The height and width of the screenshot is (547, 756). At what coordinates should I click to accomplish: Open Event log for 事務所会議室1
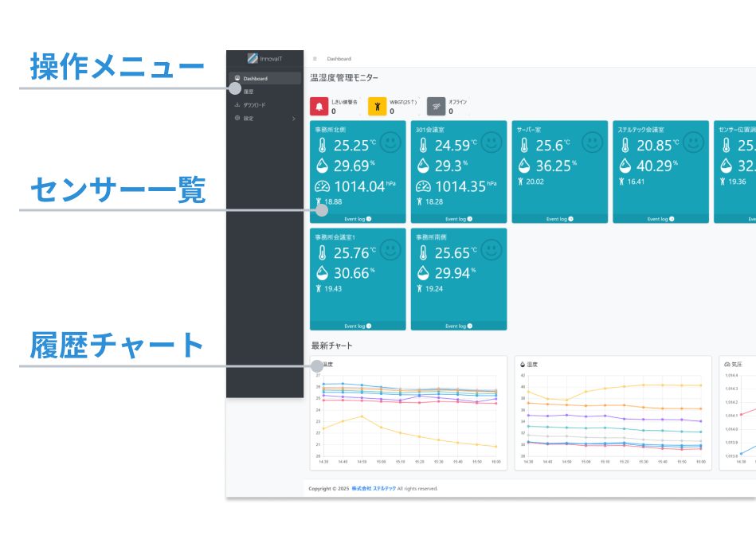(x=358, y=326)
